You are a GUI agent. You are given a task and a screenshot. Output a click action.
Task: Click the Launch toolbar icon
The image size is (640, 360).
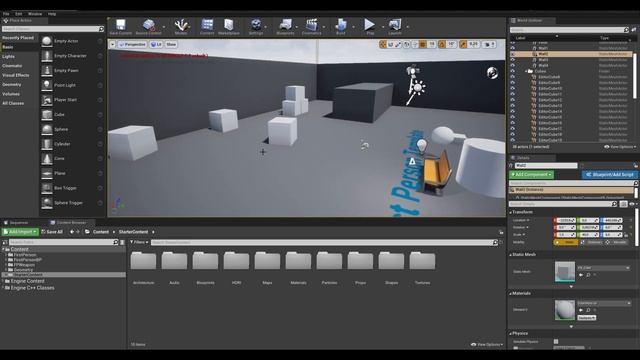(395, 27)
